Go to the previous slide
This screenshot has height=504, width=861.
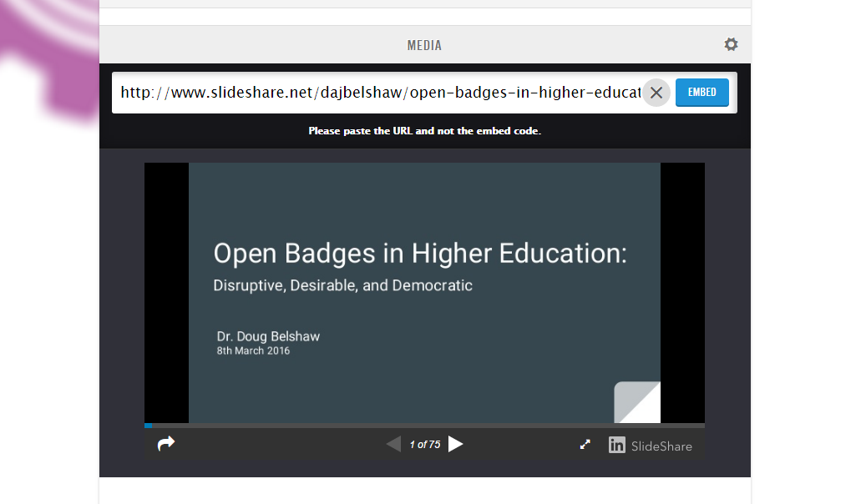pos(393,444)
